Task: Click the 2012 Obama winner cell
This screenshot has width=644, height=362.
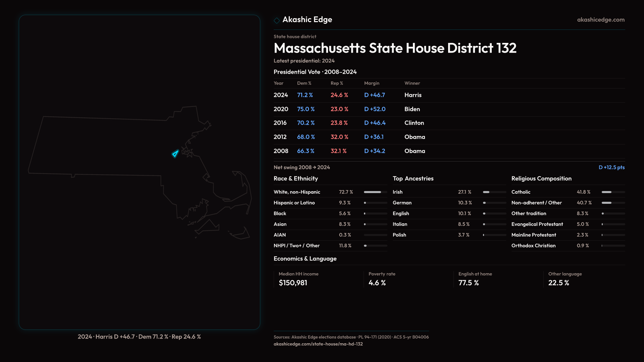Action: pos(415,137)
